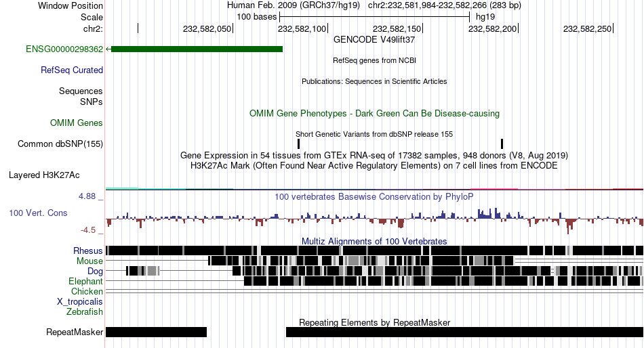Viewport: 644px width, 348px height.
Task: Click the tall blue PhyloP conservation peak
Action: pyautogui.click(x=496, y=213)
